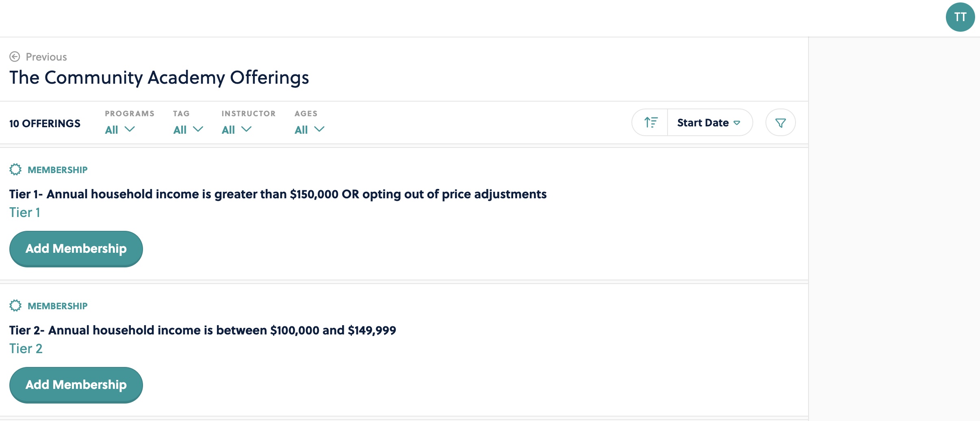
Task: Click the small triangle beside Start Date
Action: (x=737, y=123)
